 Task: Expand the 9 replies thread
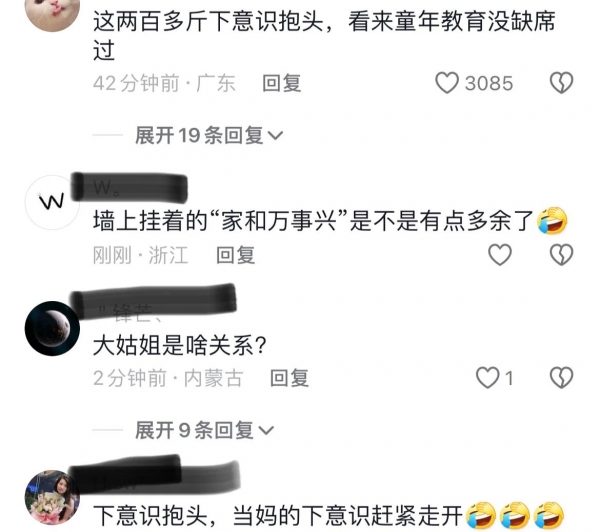[204, 430]
